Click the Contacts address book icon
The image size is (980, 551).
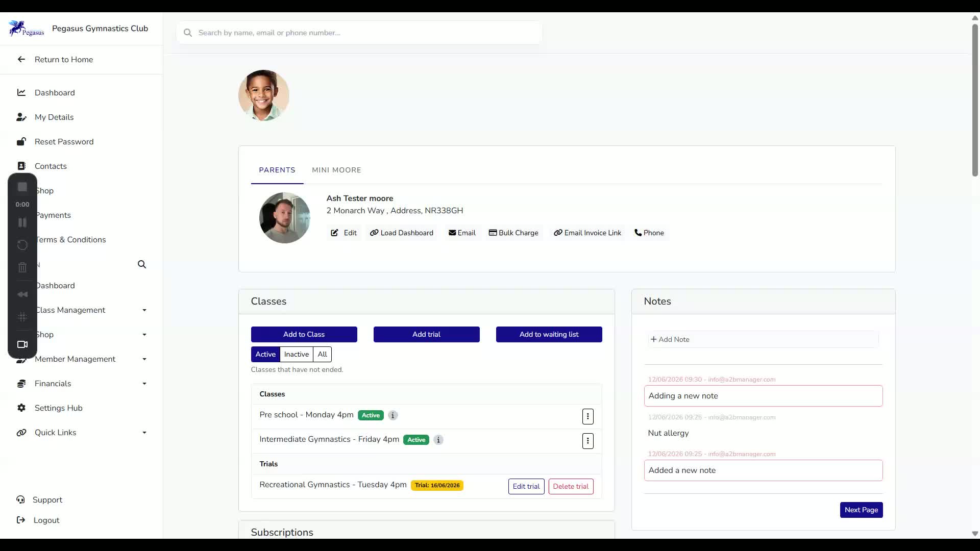(21, 166)
